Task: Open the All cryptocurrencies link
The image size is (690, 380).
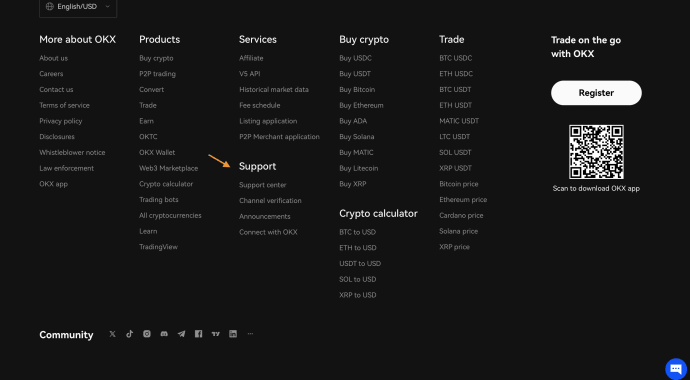Action: 170,216
